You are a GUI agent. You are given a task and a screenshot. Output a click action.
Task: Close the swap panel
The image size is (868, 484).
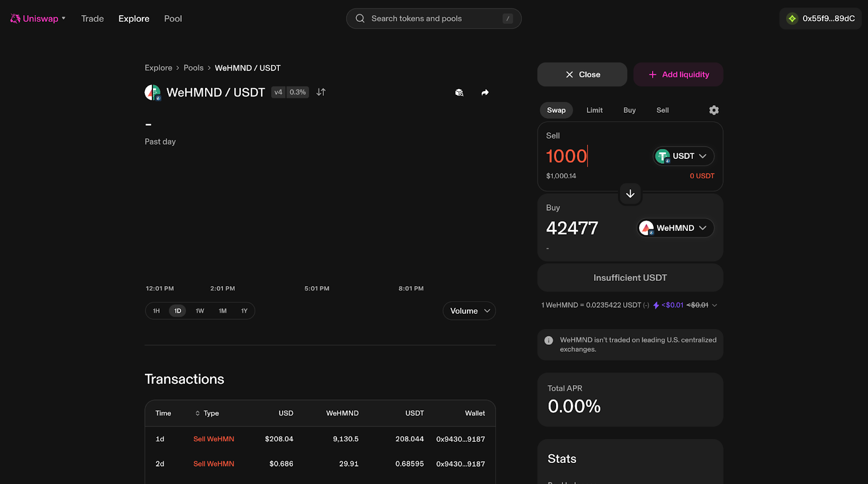(582, 74)
